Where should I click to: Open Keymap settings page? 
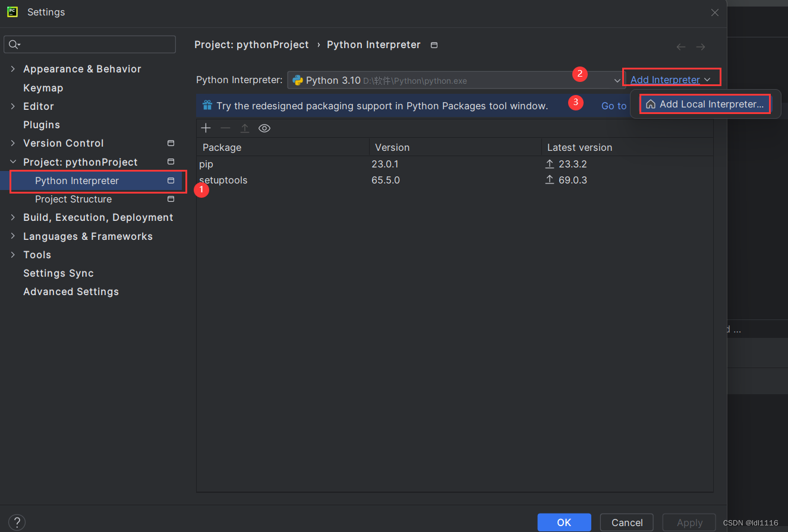(43, 88)
